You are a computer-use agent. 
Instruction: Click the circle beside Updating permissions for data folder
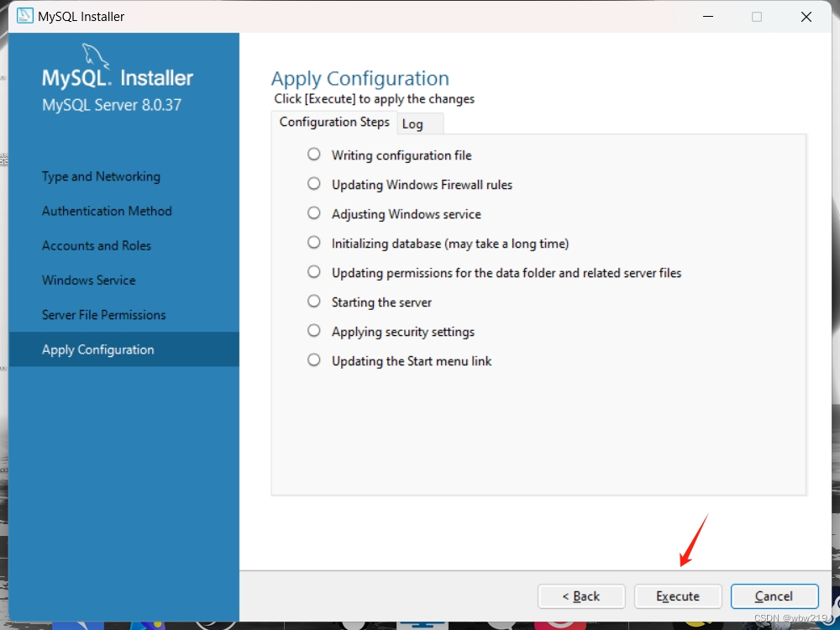tap(314, 271)
